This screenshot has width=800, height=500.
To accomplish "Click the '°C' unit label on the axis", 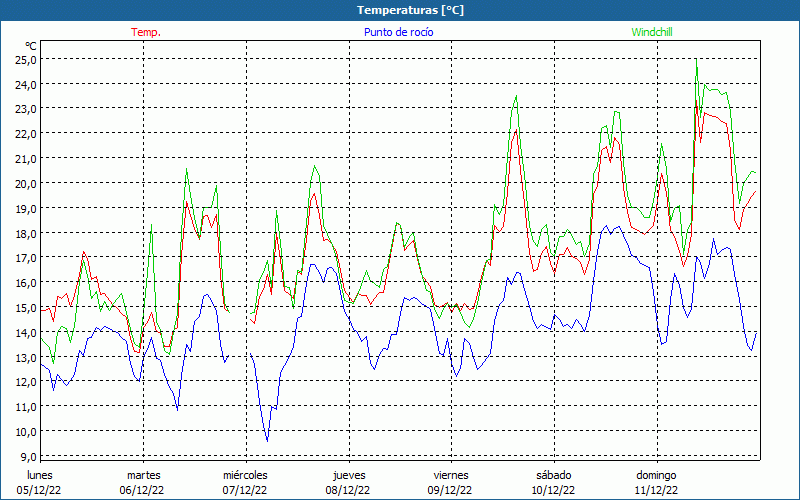I will pos(31,46).
